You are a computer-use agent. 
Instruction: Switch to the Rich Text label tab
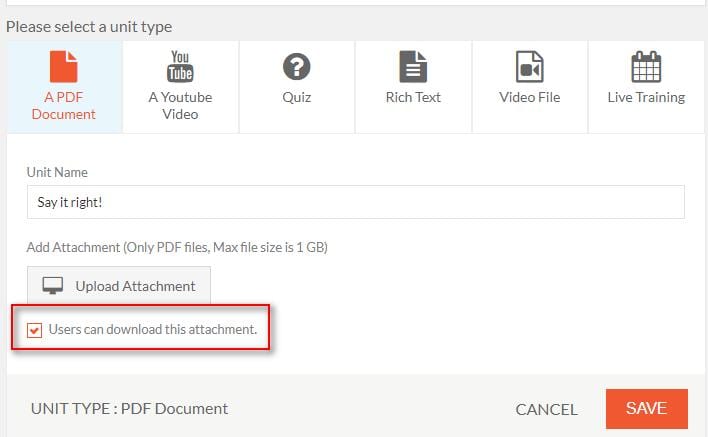tap(413, 97)
